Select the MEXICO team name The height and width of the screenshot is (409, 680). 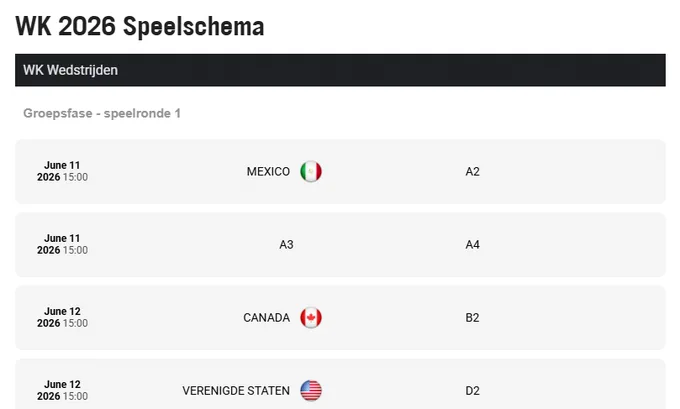coord(268,172)
